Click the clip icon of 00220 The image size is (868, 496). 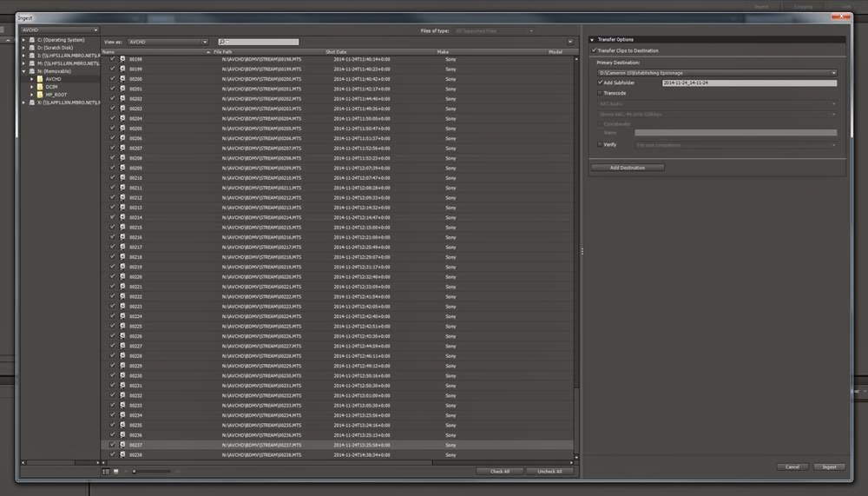click(122, 276)
